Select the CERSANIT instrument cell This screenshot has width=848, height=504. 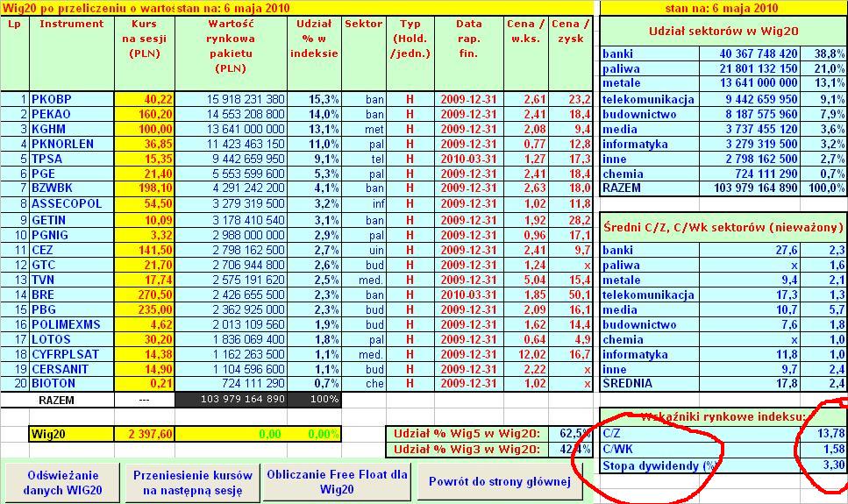pyautogui.click(x=71, y=369)
